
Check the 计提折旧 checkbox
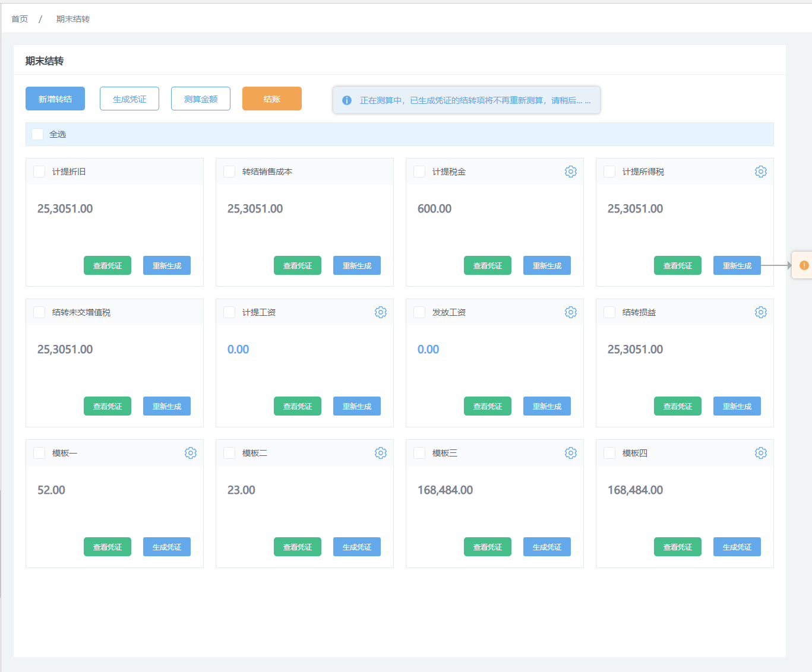(39, 172)
